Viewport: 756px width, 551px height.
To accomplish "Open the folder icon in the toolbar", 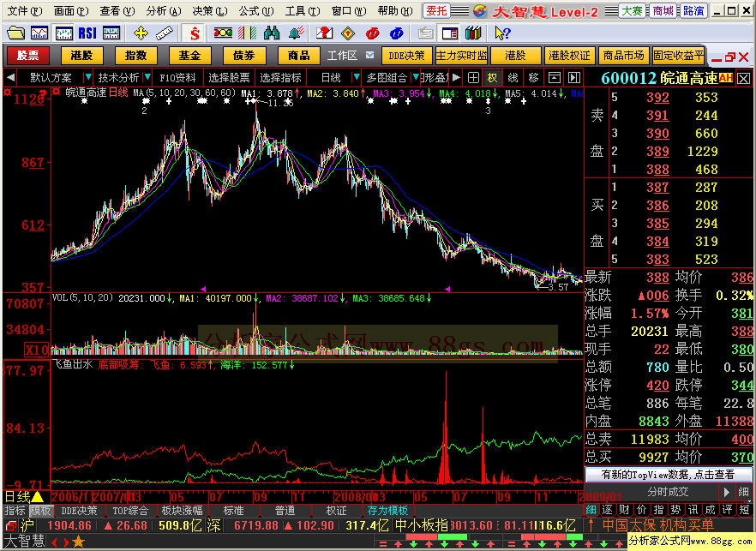I will pyautogui.click(x=15, y=33).
